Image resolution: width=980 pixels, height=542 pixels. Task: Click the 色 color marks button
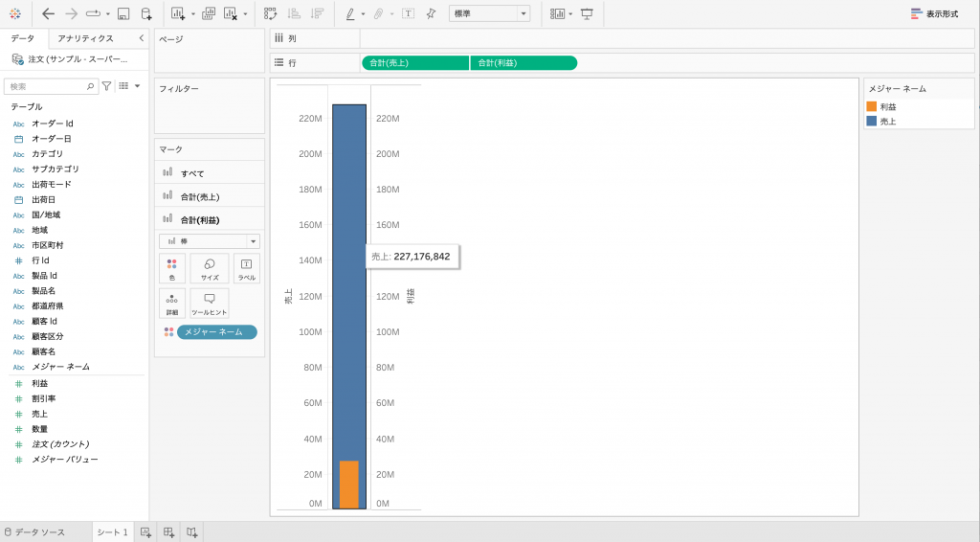pyautogui.click(x=172, y=268)
